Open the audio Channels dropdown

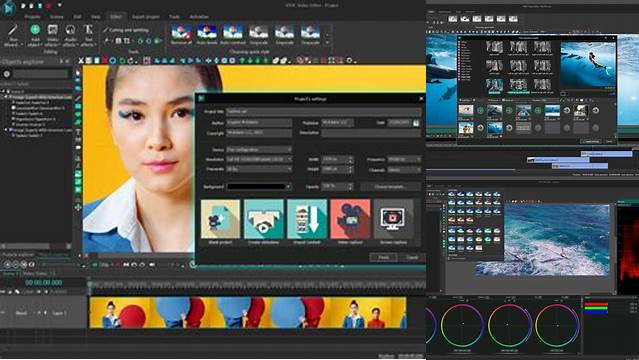(404, 170)
